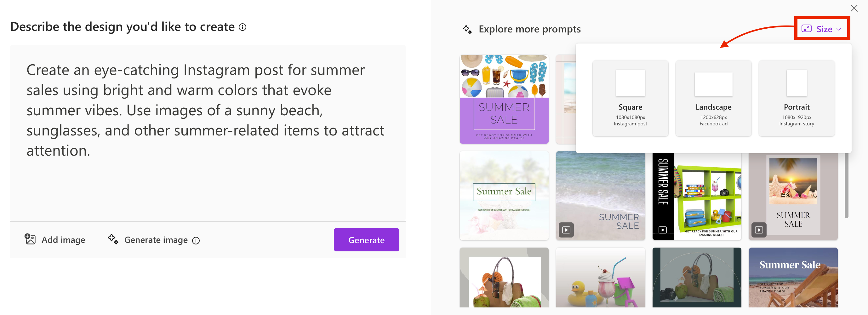Click the Generate button
Viewport: 868px width, 315px height.
[x=366, y=239]
